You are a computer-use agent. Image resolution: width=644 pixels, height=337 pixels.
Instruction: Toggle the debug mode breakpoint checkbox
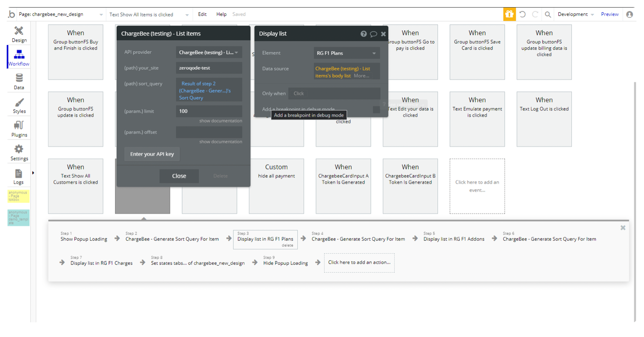(x=376, y=110)
